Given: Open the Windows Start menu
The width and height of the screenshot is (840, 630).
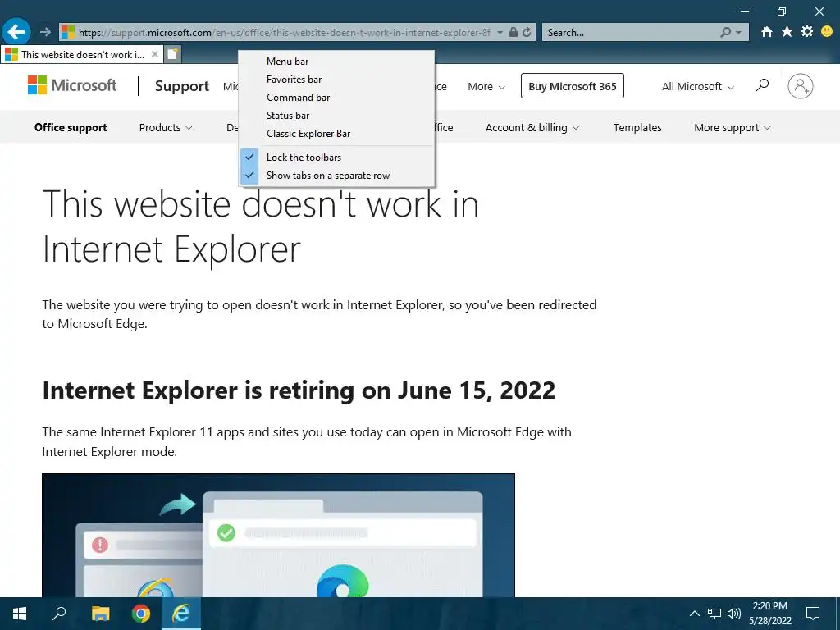Looking at the screenshot, I should click(x=20, y=614).
